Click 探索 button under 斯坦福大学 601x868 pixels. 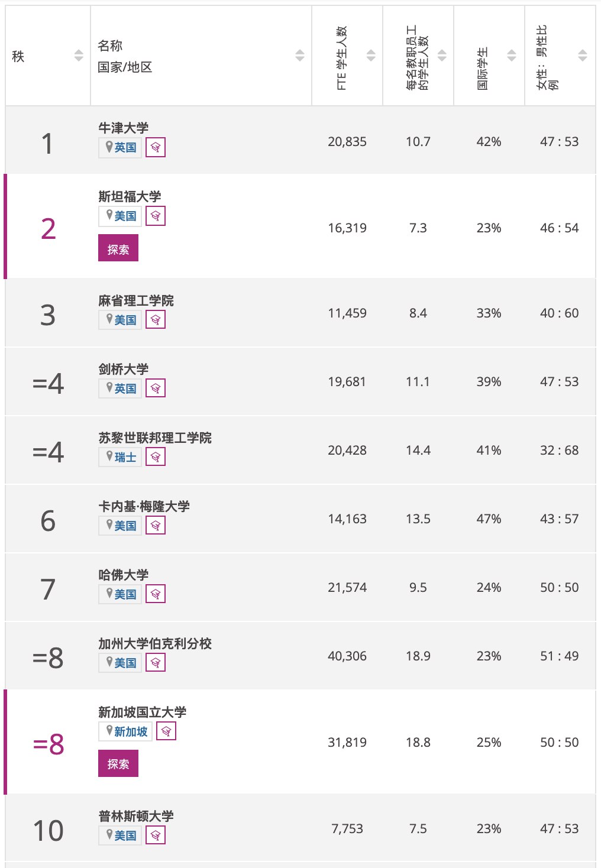pos(118,248)
